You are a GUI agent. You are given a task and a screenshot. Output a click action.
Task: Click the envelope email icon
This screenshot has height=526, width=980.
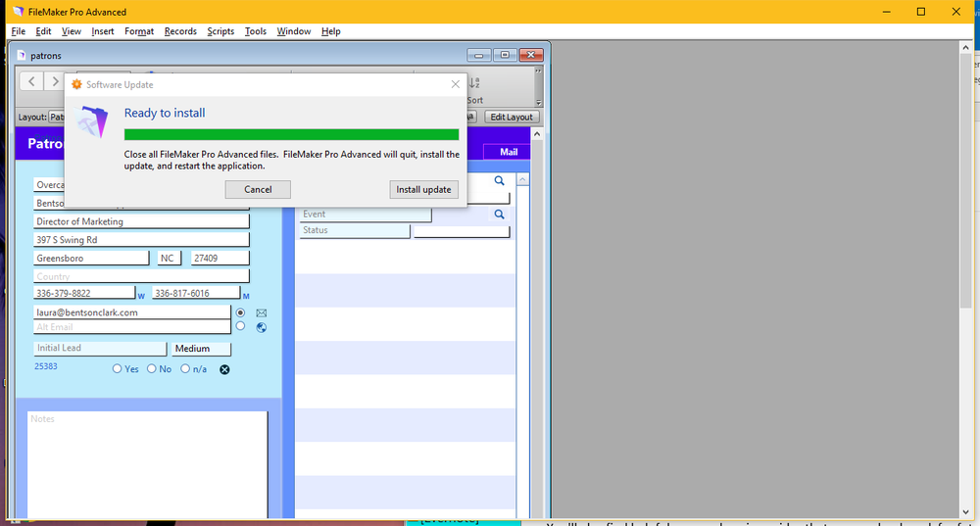pyautogui.click(x=262, y=313)
